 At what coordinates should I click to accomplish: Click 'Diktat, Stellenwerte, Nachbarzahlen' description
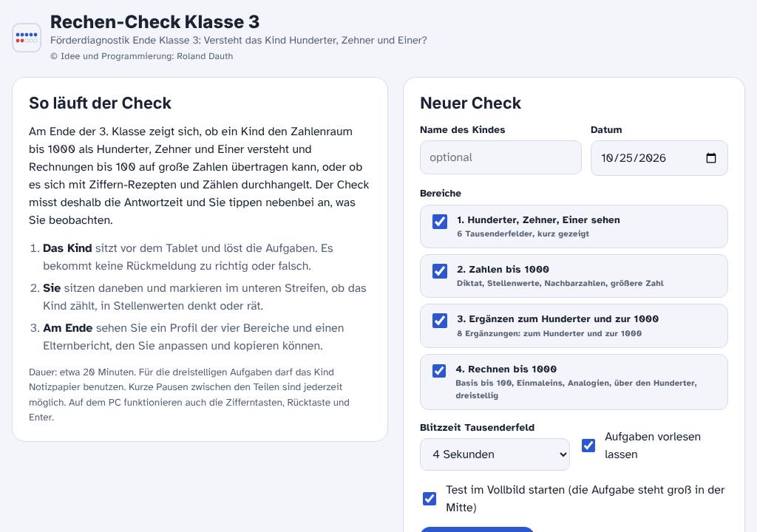pos(560,283)
